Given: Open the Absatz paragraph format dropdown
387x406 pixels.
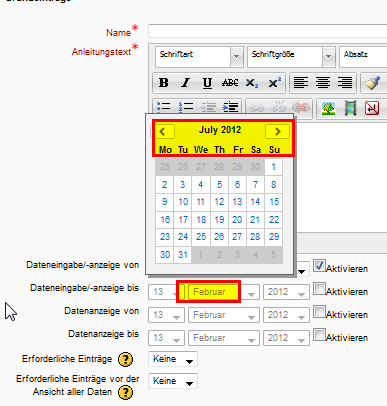Looking at the screenshot, I should click(x=363, y=56).
